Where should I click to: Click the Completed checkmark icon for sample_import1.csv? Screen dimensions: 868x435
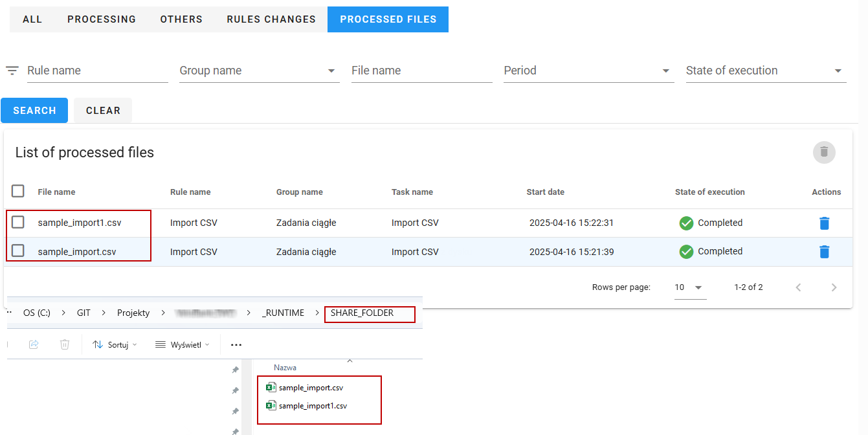686,223
